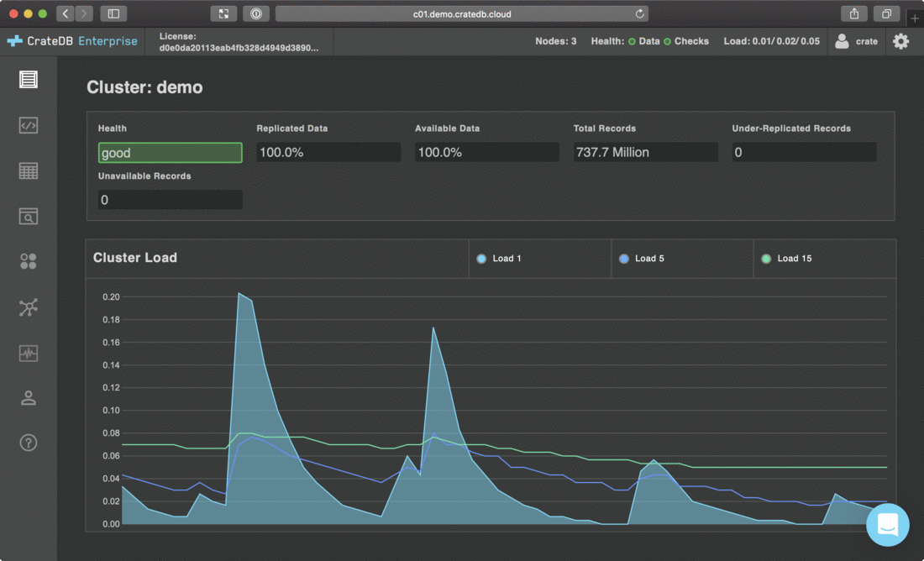924x561 pixels.
Task: Open the chat support bubble
Action: 888,524
